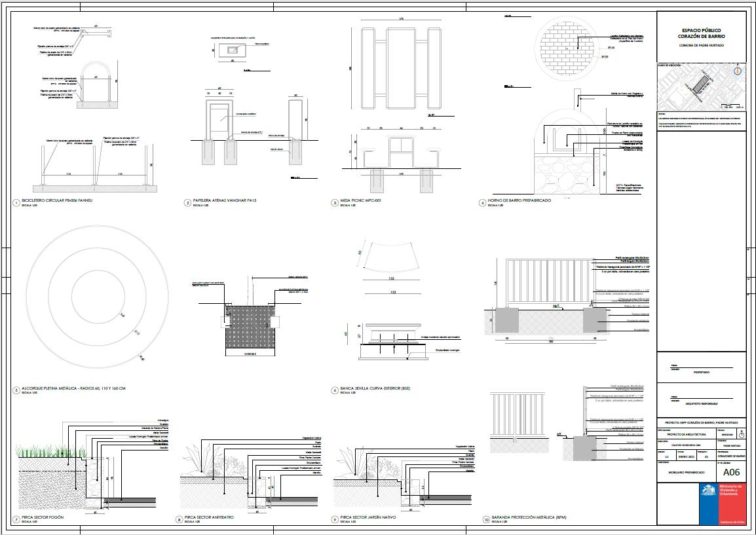The width and height of the screenshot is (756, 535).
Task: Click the 'CORAZONES DE BARRIO' program cell
Action: (x=731, y=456)
